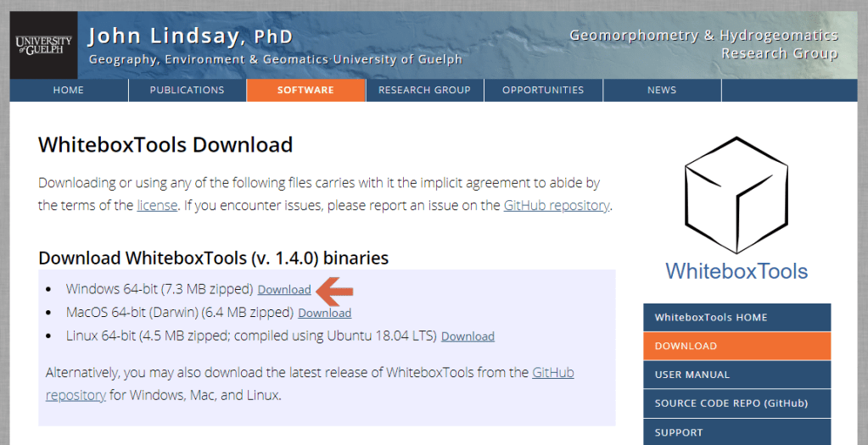Open the latest release GitHub link
868x445 pixels.
point(552,373)
